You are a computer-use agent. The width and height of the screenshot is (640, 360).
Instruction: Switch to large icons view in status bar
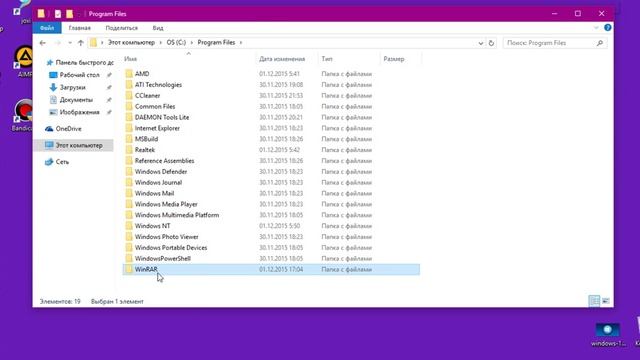pyautogui.click(x=606, y=301)
